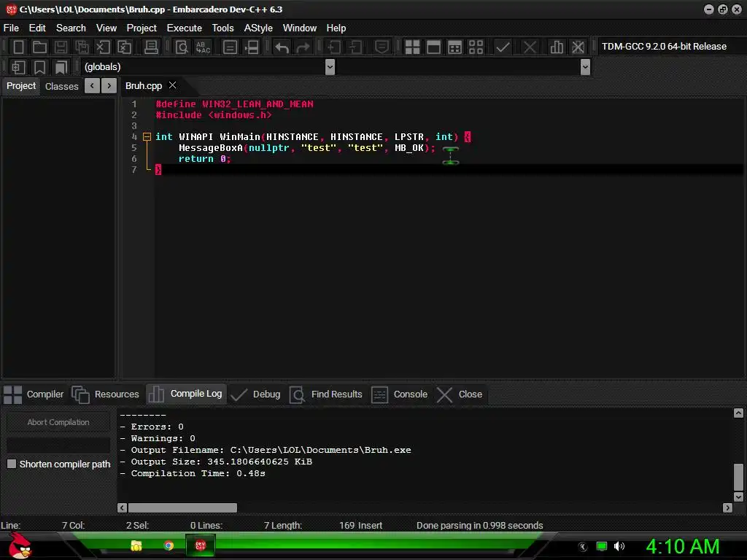747x560 pixels.
Task: Click the Angry Birds start button
Action: [x=20, y=545]
